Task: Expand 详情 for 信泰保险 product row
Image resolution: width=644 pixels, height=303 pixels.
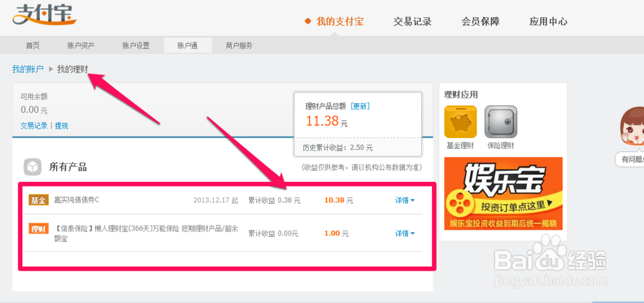Action: (x=404, y=233)
